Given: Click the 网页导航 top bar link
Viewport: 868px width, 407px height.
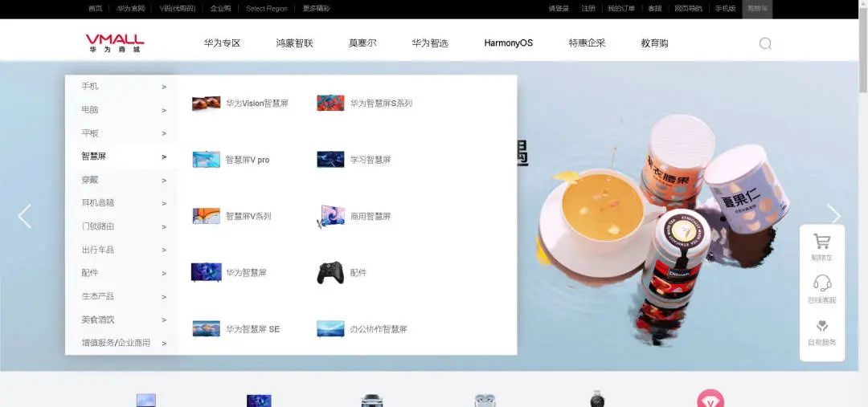Looking at the screenshot, I should 688,9.
